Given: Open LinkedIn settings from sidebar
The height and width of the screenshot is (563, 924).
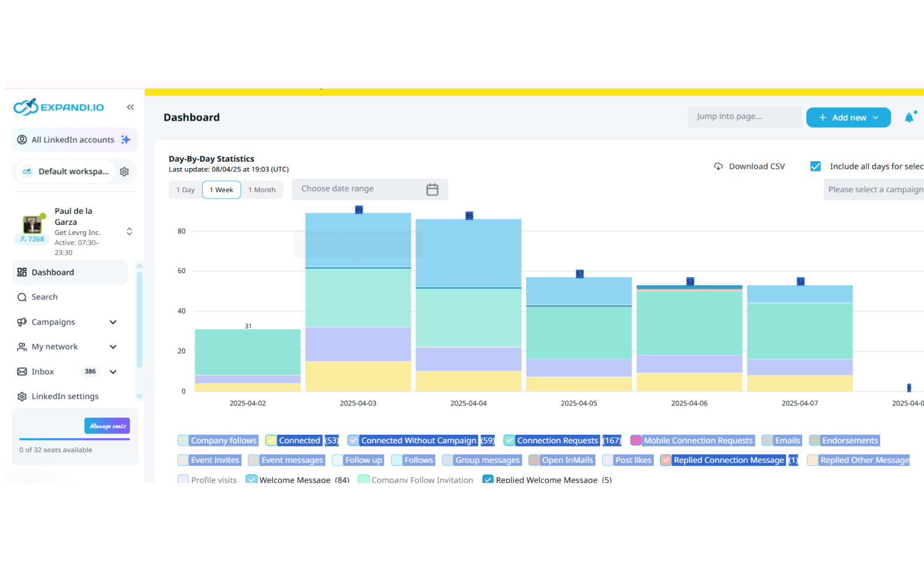Looking at the screenshot, I should click(64, 397).
